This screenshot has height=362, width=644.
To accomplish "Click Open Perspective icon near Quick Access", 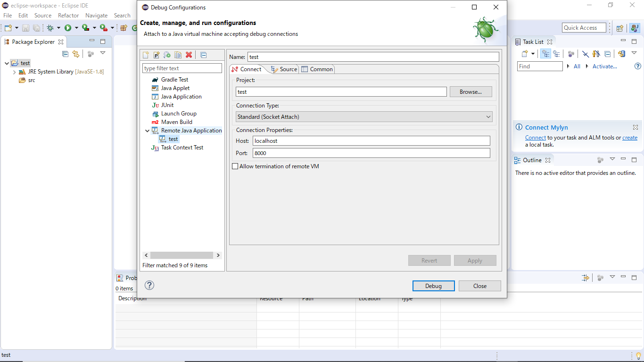I will click(x=620, y=28).
